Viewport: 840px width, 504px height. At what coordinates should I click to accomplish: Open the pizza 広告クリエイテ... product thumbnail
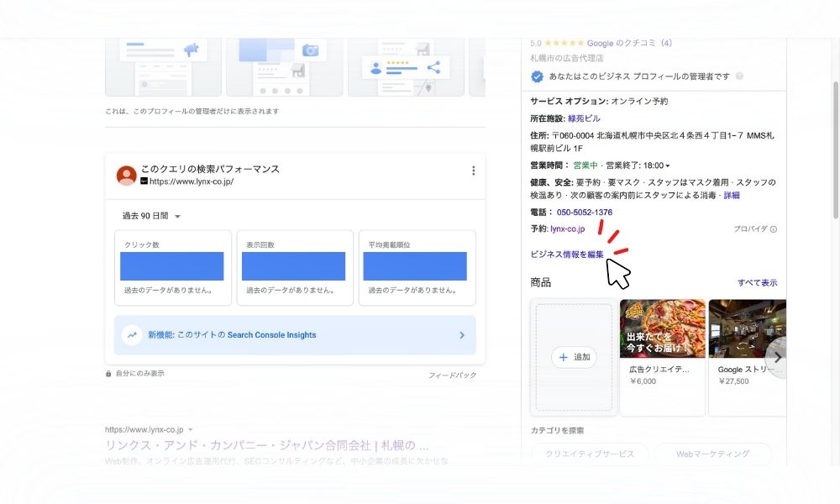pyautogui.click(x=662, y=328)
